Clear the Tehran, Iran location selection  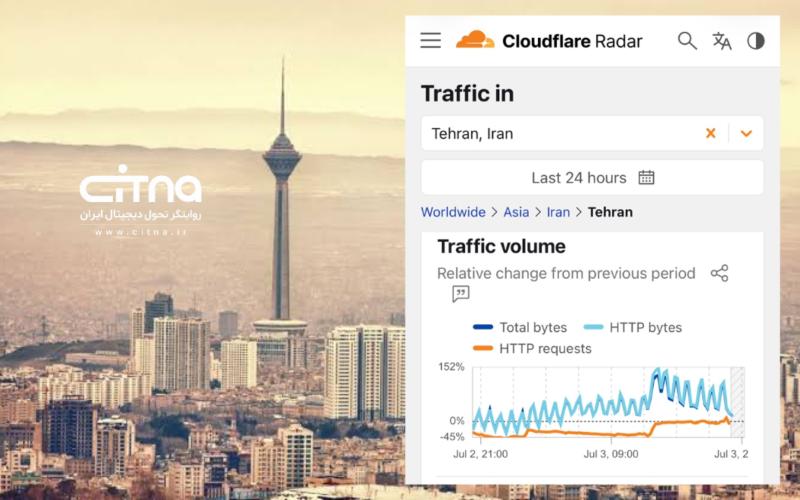[710, 133]
